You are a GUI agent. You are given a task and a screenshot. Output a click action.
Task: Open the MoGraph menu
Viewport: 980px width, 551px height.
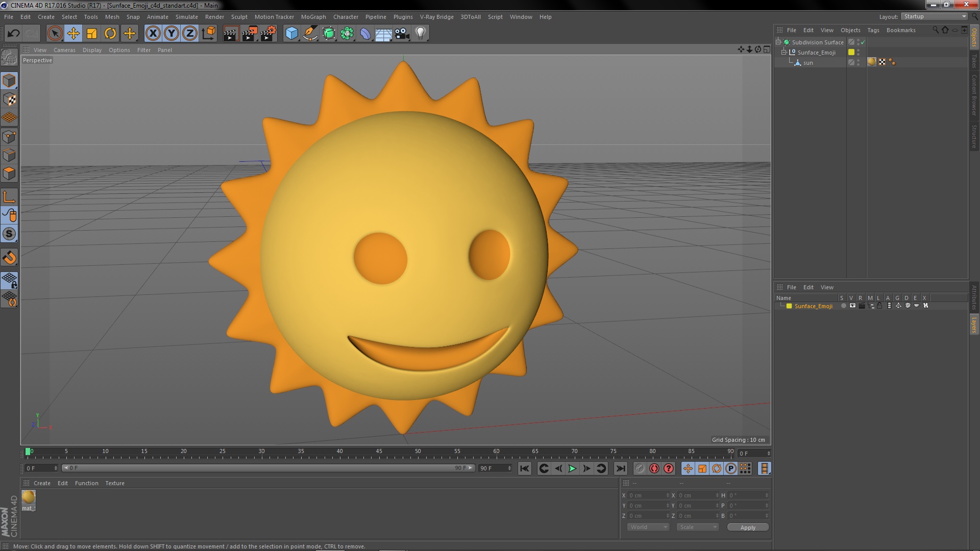[x=313, y=17]
